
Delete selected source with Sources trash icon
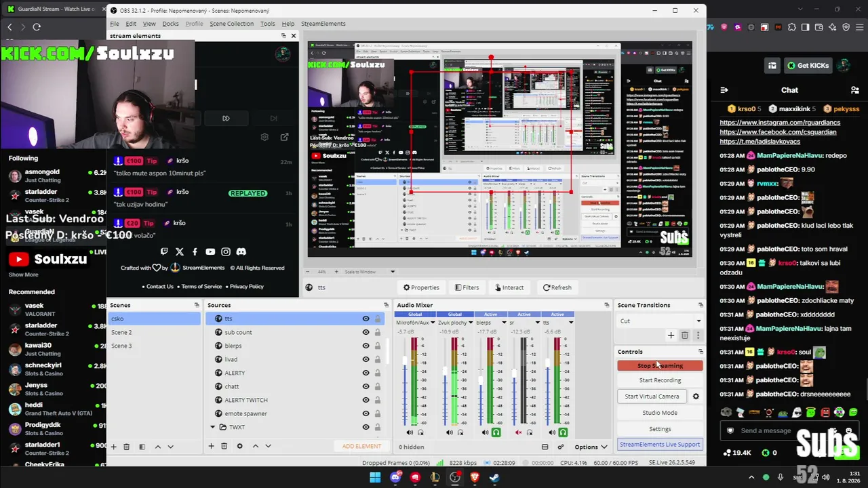(x=224, y=446)
